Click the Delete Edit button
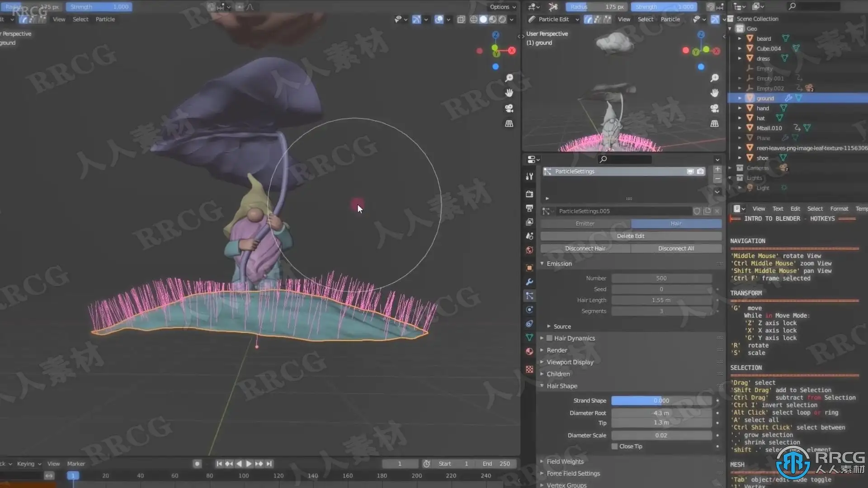 631,236
